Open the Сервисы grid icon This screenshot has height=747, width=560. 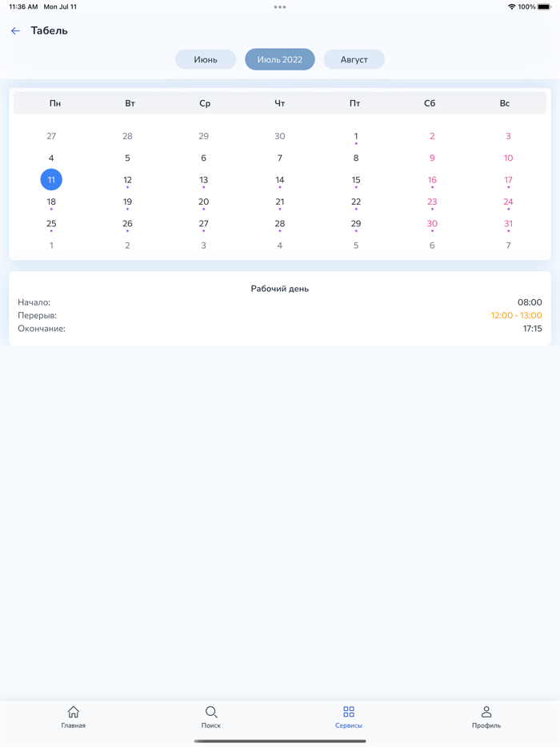pyautogui.click(x=349, y=712)
